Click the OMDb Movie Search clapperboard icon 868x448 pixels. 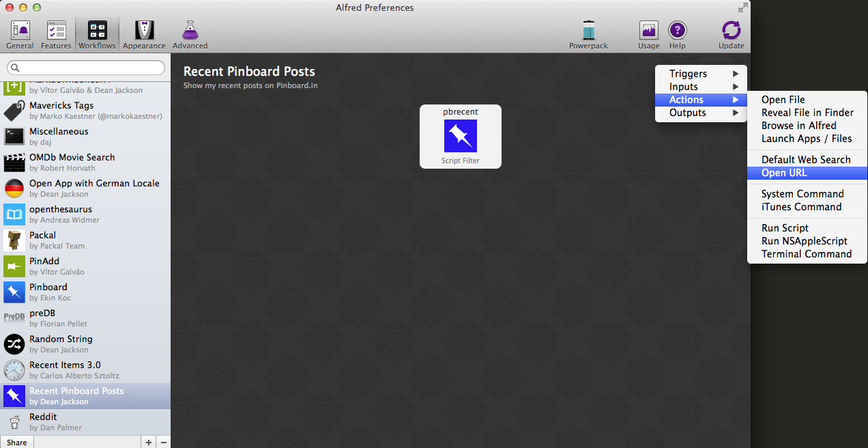point(14,163)
